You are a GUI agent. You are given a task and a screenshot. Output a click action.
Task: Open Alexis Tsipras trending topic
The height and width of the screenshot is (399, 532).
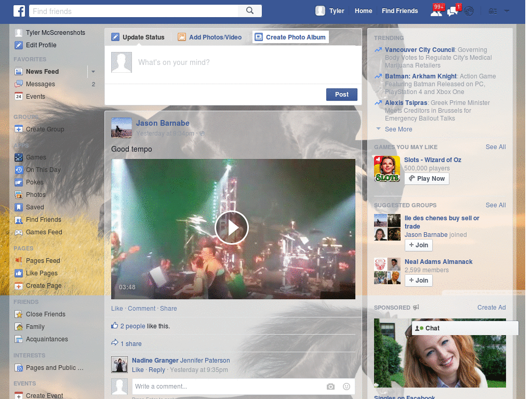pyautogui.click(x=406, y=103)
